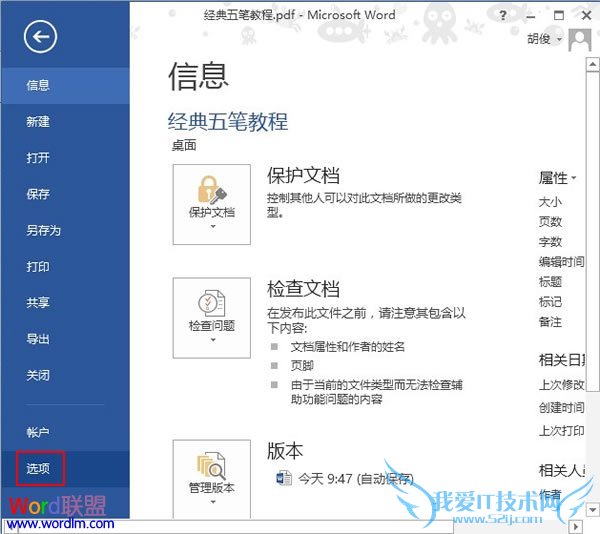Screen dimensions: 600x534
Task: Click the help question mark icon
Action: [x=503, y=16]
